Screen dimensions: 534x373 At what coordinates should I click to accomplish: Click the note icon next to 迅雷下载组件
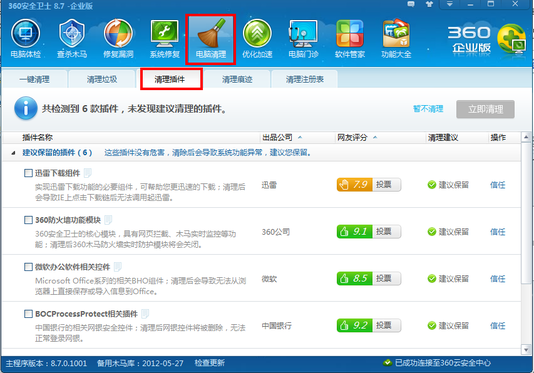[x=88, y=173]
